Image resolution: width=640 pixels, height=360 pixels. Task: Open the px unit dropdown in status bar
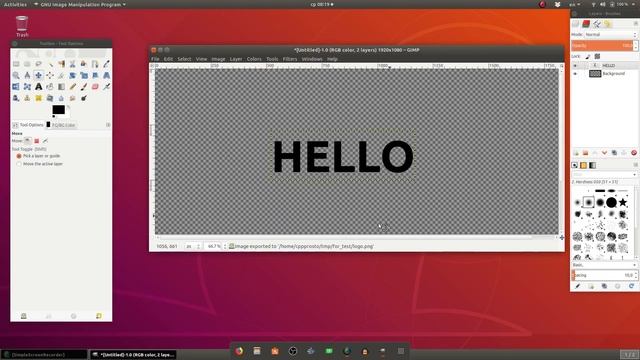[193, 246]
